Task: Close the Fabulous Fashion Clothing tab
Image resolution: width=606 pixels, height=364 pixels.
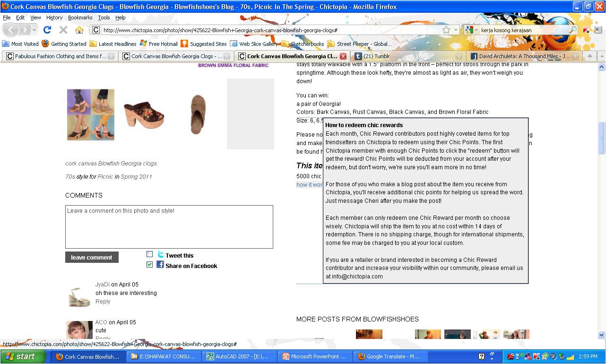Action: [111, 56]
